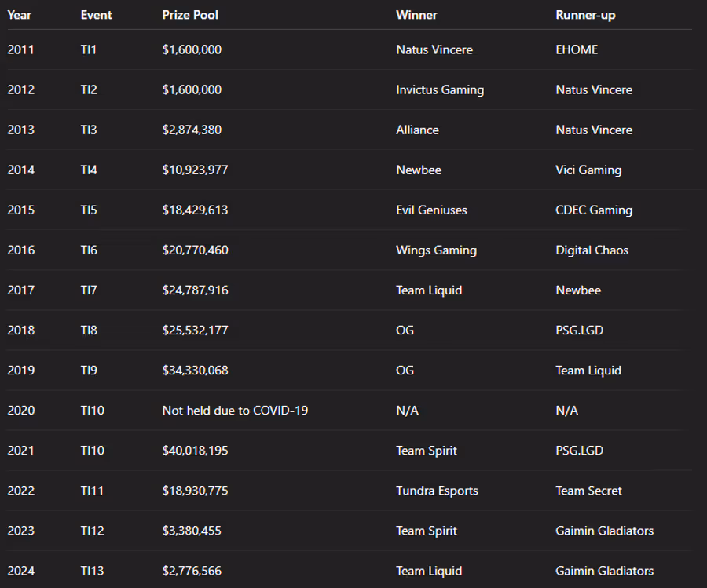The image size is (707, 588).
Task: Click the TI7 event label
Action: coord(89,290)
